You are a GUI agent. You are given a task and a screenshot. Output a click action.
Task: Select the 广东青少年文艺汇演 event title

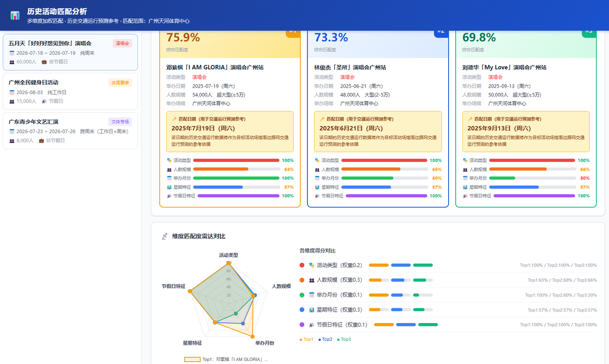point(33,122)
